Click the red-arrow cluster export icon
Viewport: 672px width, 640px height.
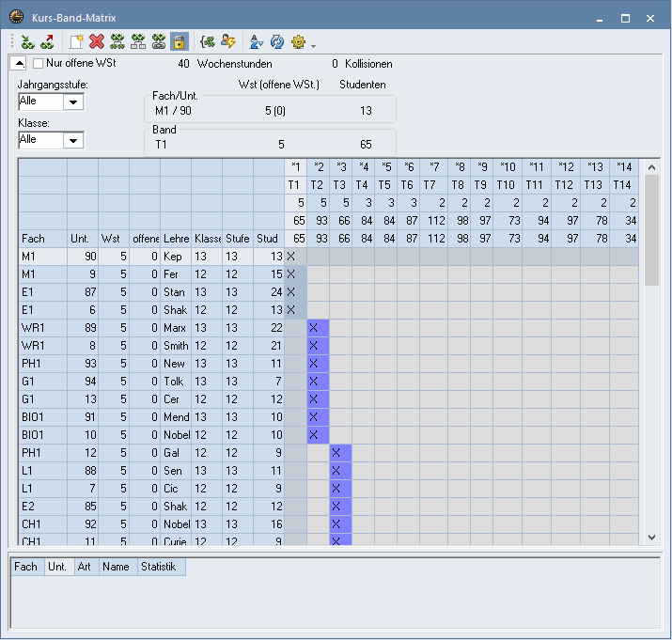point(47,42)
